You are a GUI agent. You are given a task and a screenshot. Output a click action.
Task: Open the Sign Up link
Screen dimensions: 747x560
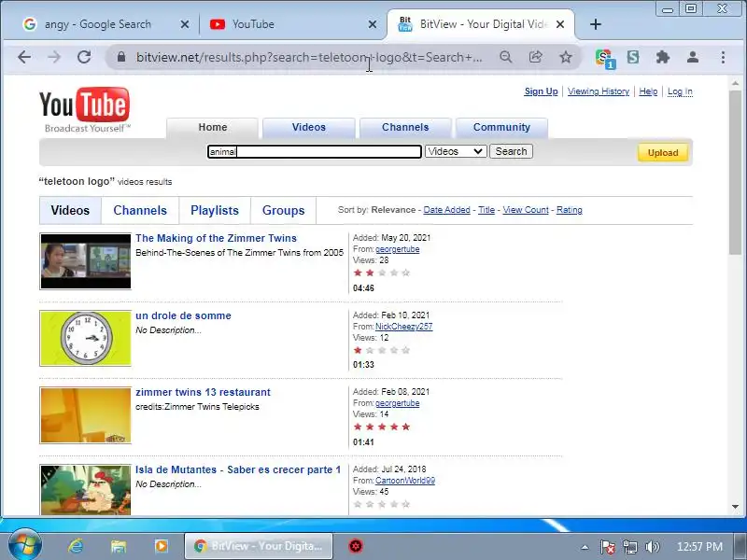(541, 91)
